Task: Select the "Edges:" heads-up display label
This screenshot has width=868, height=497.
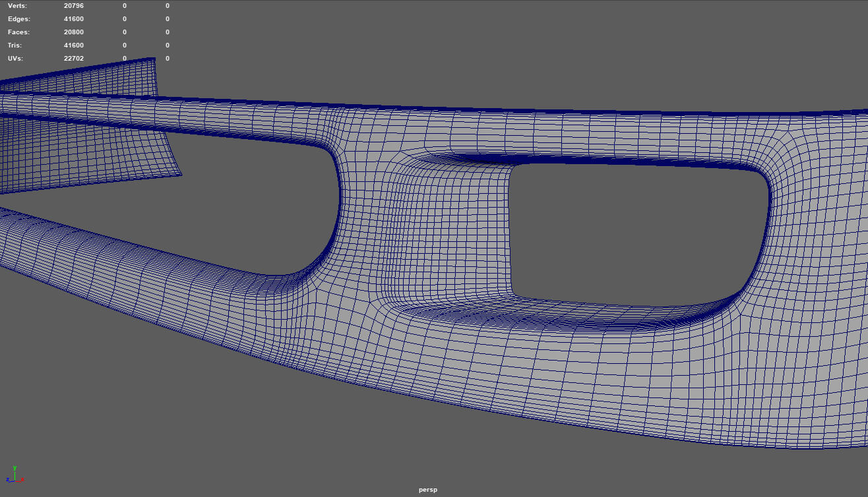Action: point(19,19)
